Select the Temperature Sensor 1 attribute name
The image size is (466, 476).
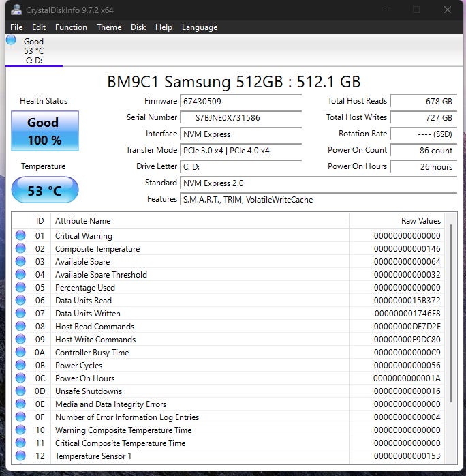click(93, 456)
